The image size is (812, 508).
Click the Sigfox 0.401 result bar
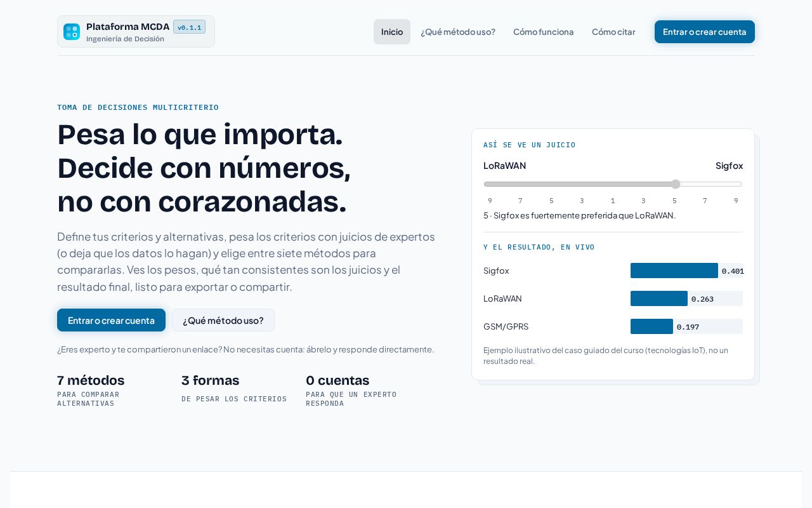click(674, 271)
